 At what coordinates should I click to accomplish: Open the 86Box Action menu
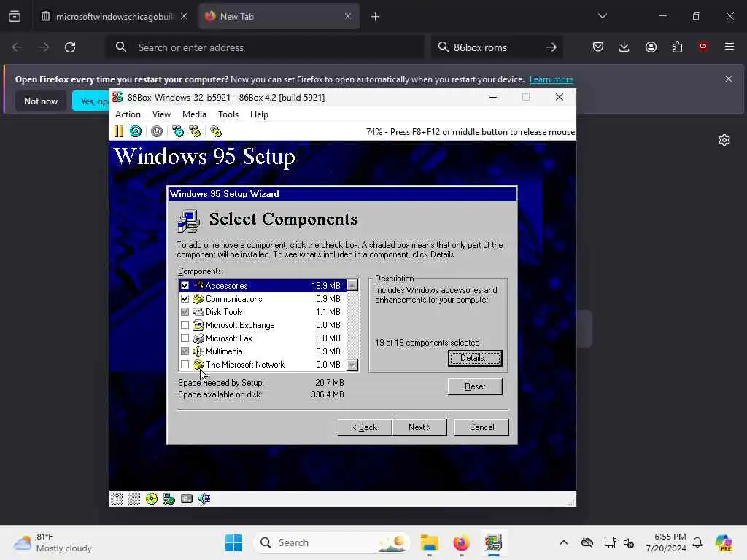tap(128, 114)
